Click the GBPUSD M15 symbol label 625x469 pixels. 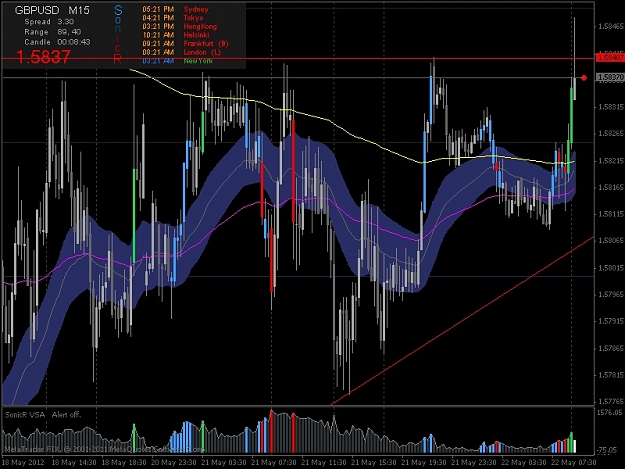point(52,10)
